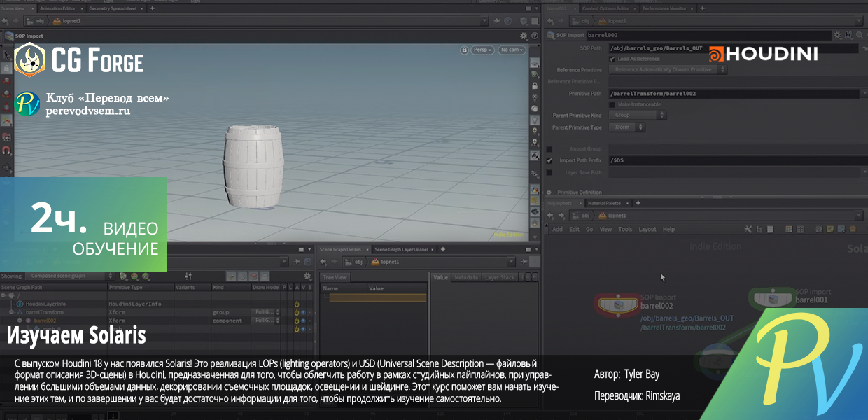Select the barrel002 SOP Import node
868x420 pixels.
click(618, 304)
